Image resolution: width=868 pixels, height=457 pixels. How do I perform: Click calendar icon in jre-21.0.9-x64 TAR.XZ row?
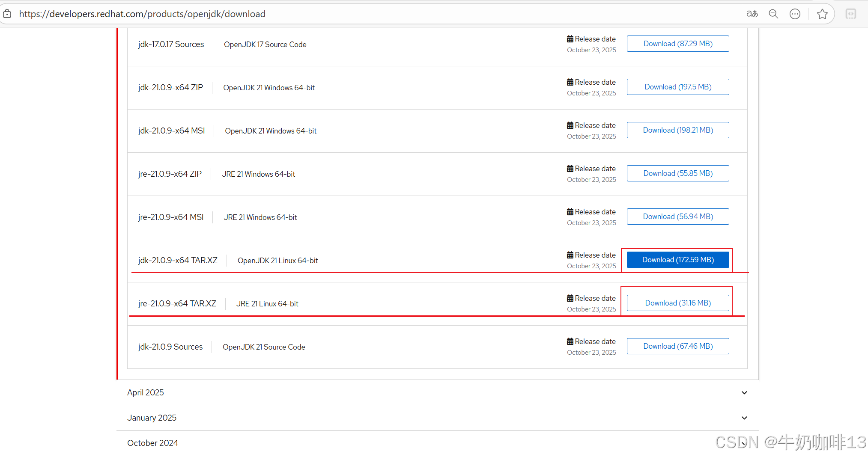coord(570,298)
